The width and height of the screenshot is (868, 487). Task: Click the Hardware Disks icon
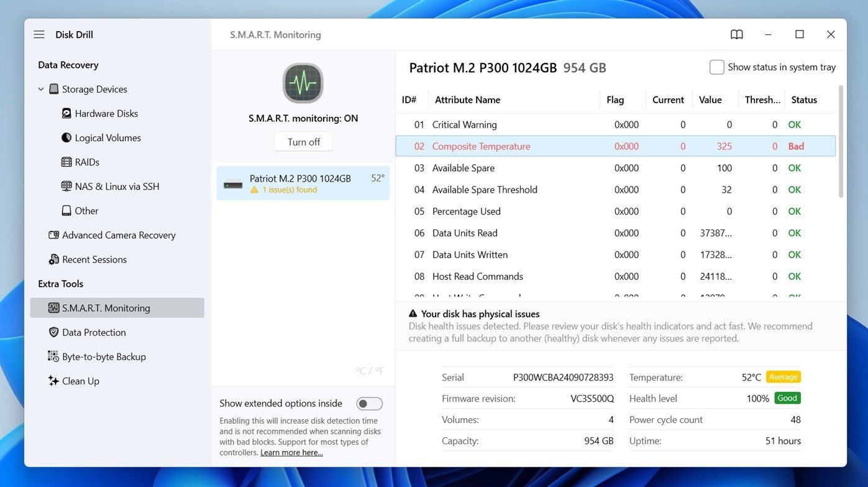click(66, 113)
